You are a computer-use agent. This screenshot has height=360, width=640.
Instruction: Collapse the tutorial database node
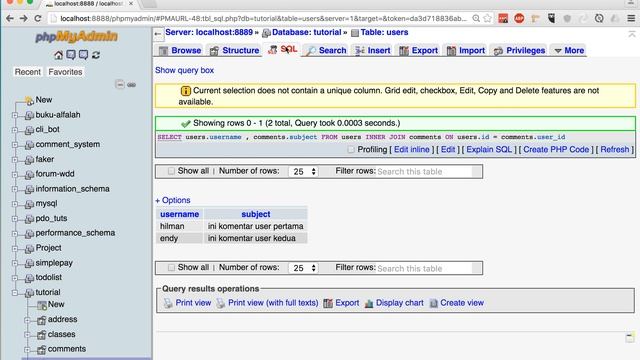[x=15, y=292]
